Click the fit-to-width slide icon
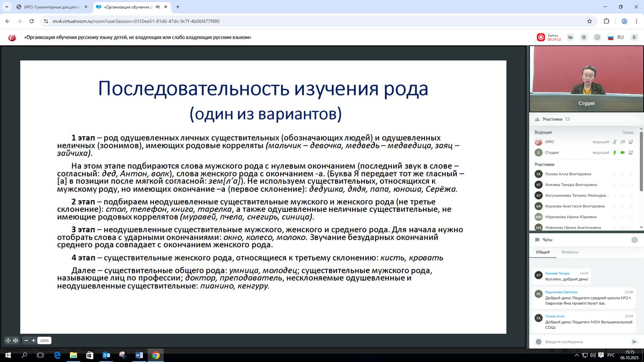The image size is (644, 362). 16,341
